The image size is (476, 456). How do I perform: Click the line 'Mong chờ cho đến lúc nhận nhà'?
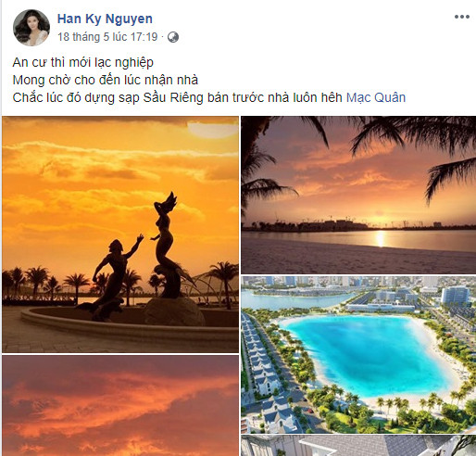click(x=106, y=80)
